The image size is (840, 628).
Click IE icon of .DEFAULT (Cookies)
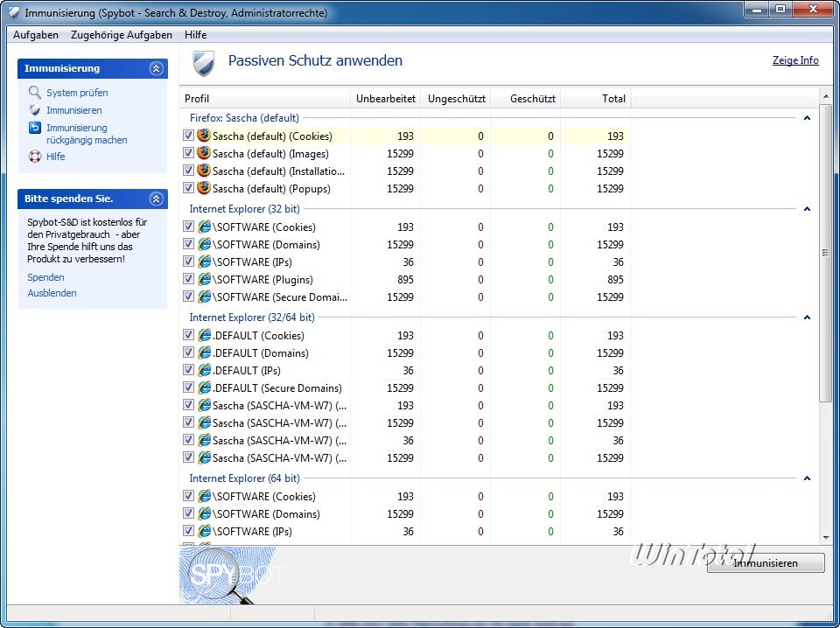(204, 335)
